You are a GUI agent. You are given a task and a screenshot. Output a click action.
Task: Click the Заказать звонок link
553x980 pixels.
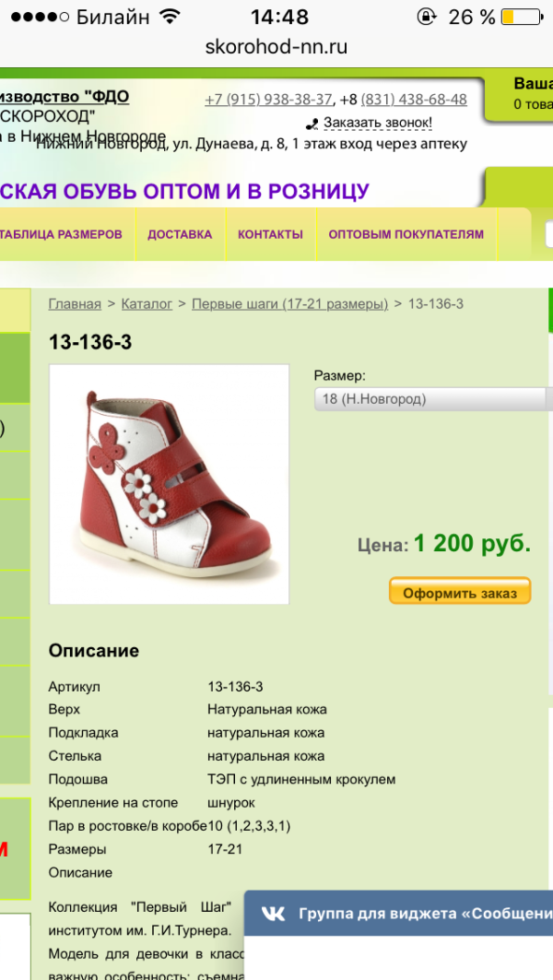coord(378,124)
